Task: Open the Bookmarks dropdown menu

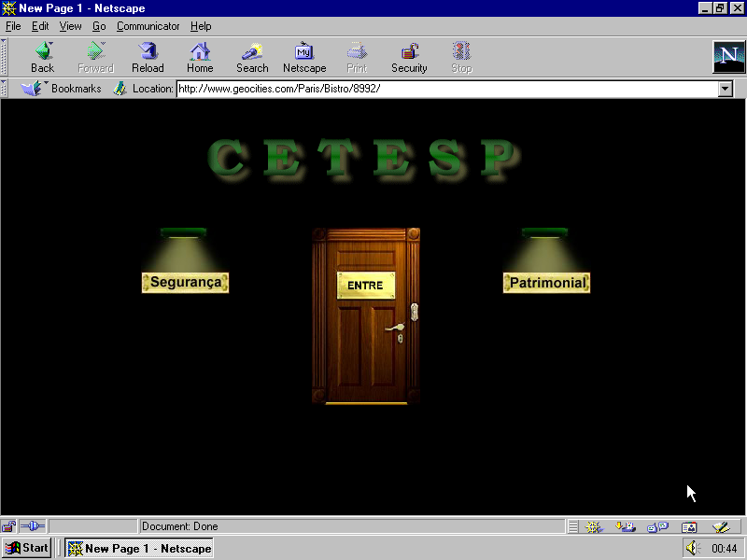Action: click(63, 89)
